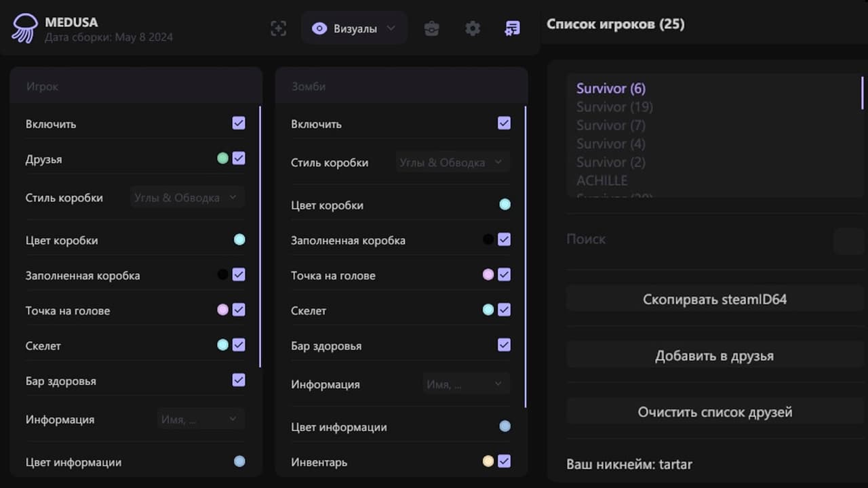Pick Точка на голове color in Игрок panel

222,310
